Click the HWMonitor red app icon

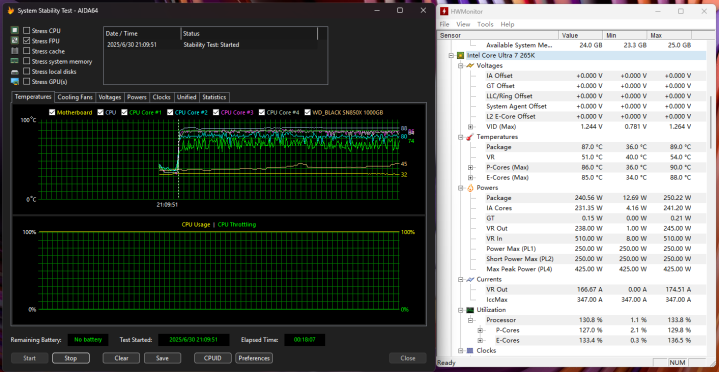click(x=444, y=11)
